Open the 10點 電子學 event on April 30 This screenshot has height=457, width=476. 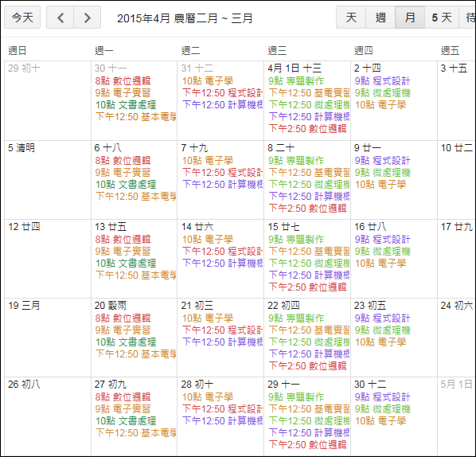(380, 421)
